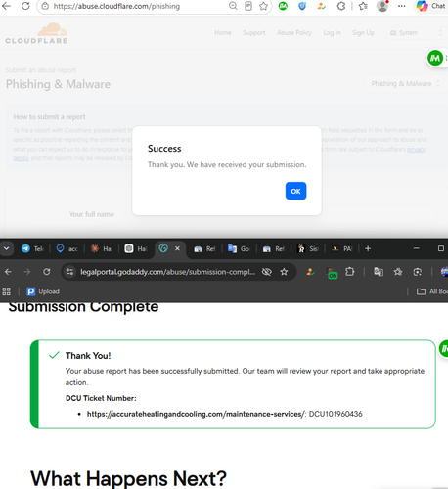Open a new tab in Chrome
Screen dimensions: 448x489
(x=368, y=248)
